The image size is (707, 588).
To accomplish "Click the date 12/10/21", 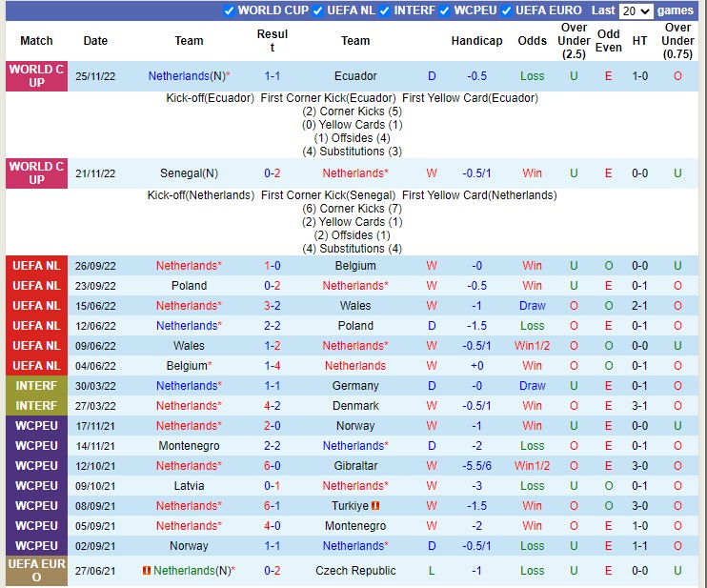I will tap(95, 466).
